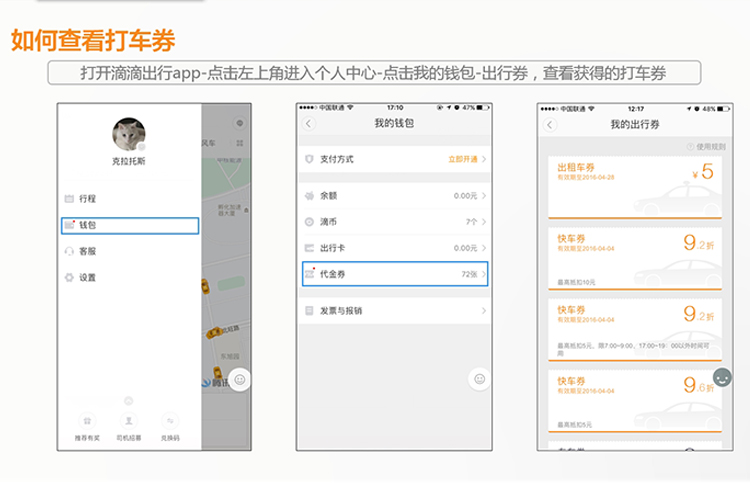Click the 打开滴滴出行app instruction box
The width and height of the screenshot is (750, 485).
click(x=374, y=73)
